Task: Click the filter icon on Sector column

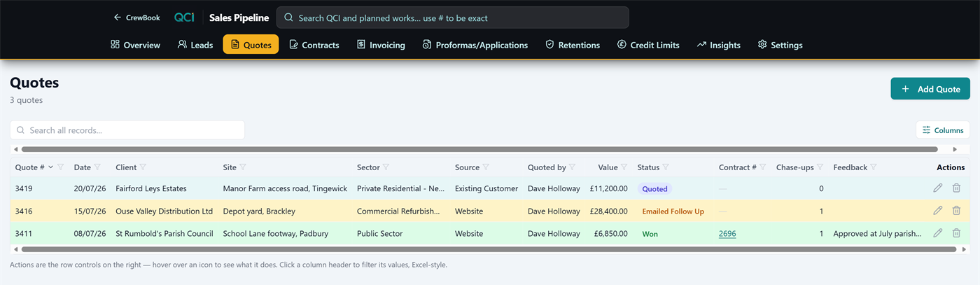Action: 386,167
